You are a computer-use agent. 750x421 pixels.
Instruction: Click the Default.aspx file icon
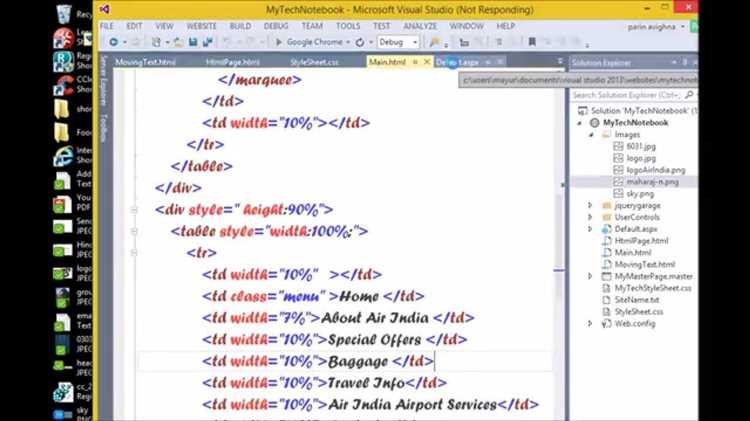606,229
